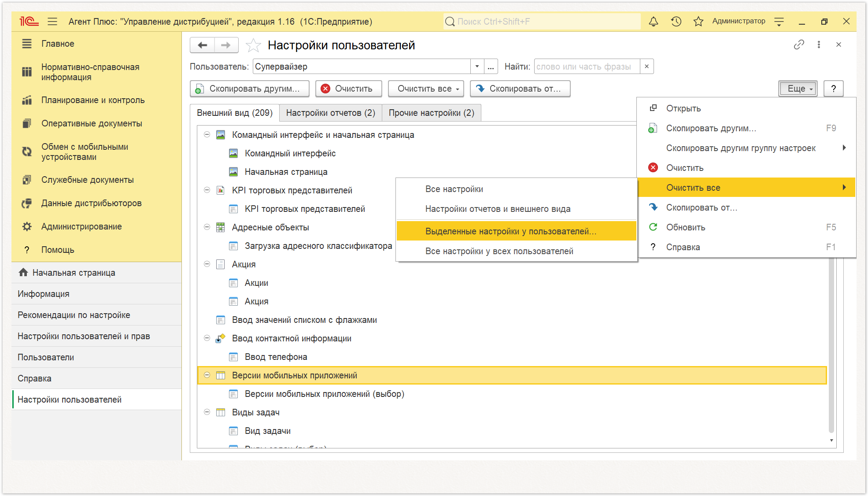Click the Найти search input field
Screen dimensions: 868x496
point(587,67)
